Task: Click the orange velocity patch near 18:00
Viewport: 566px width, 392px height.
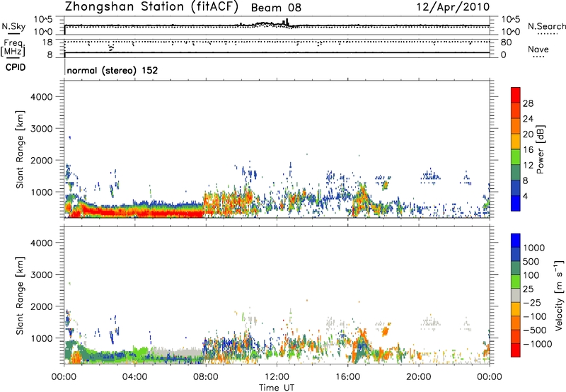Action: pos(386,330)
